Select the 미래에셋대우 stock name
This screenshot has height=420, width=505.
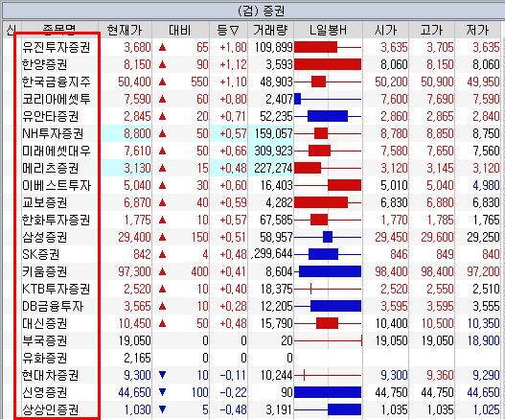(57, 151)
